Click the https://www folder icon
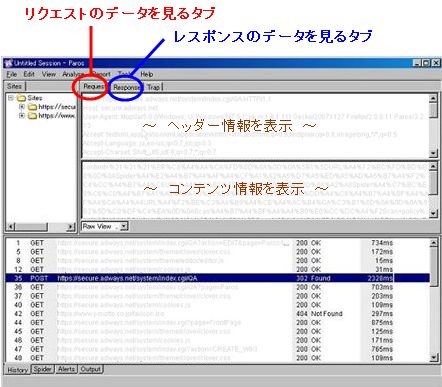Screen dimensions: 442x387 [x=32, y=116]
